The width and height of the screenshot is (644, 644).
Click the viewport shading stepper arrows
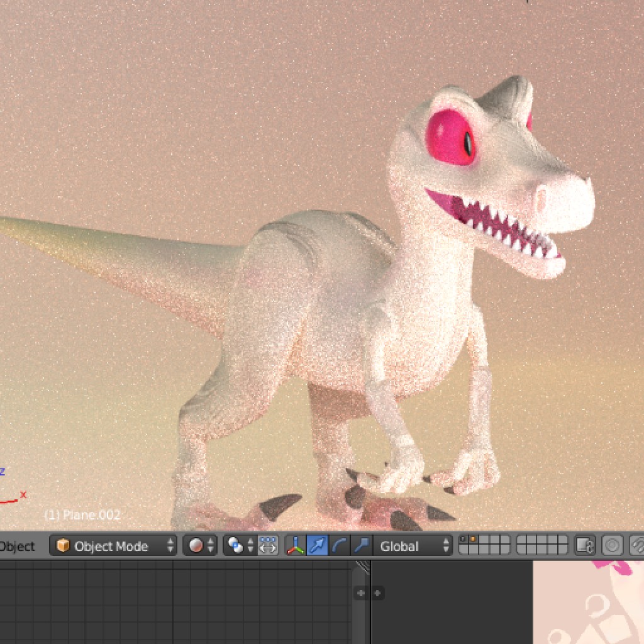point(210,546)
